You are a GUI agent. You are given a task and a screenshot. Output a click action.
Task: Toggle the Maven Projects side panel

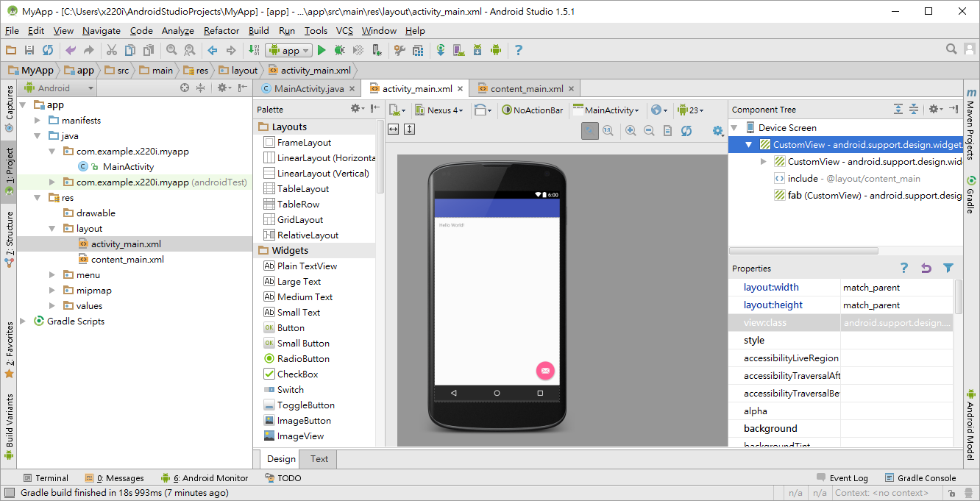971,124
